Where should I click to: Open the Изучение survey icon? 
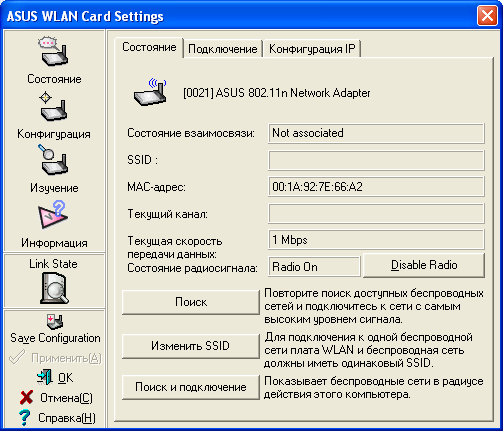(x=53, y=160)
